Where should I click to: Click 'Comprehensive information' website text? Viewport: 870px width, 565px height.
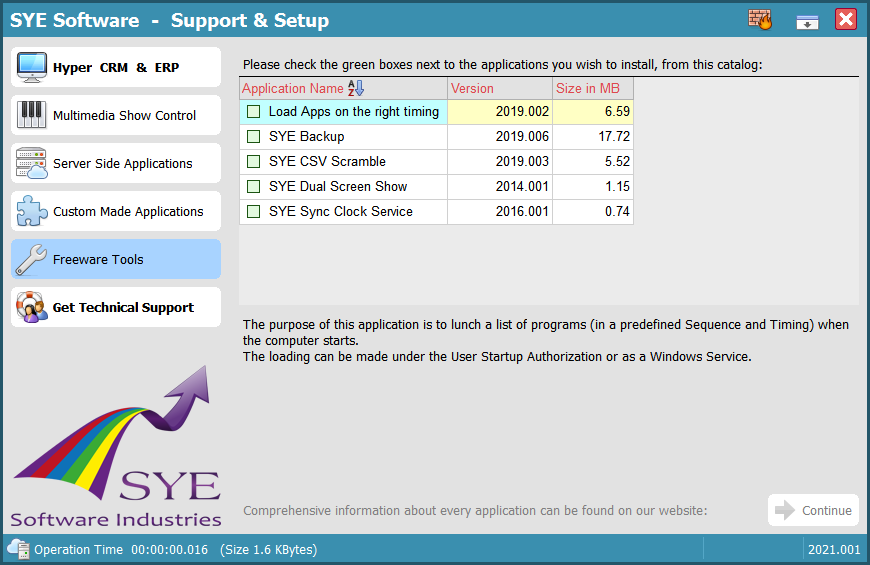pos(475,510)
